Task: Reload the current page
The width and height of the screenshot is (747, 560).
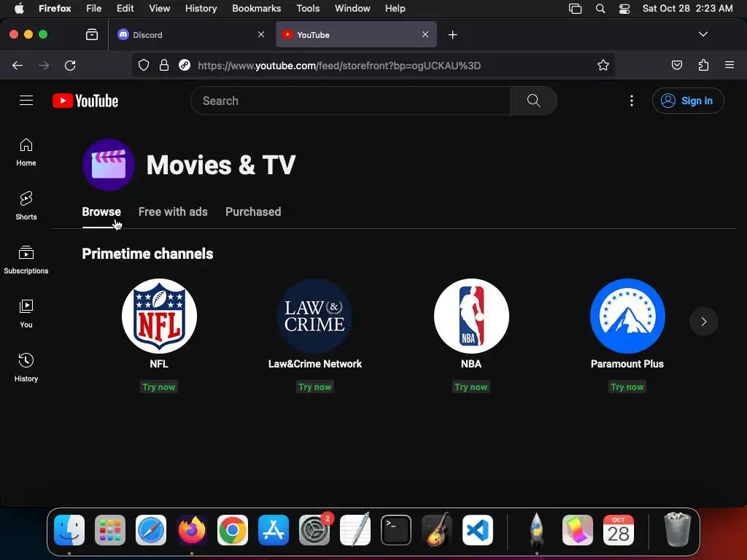Action: (x=70, y=65)
